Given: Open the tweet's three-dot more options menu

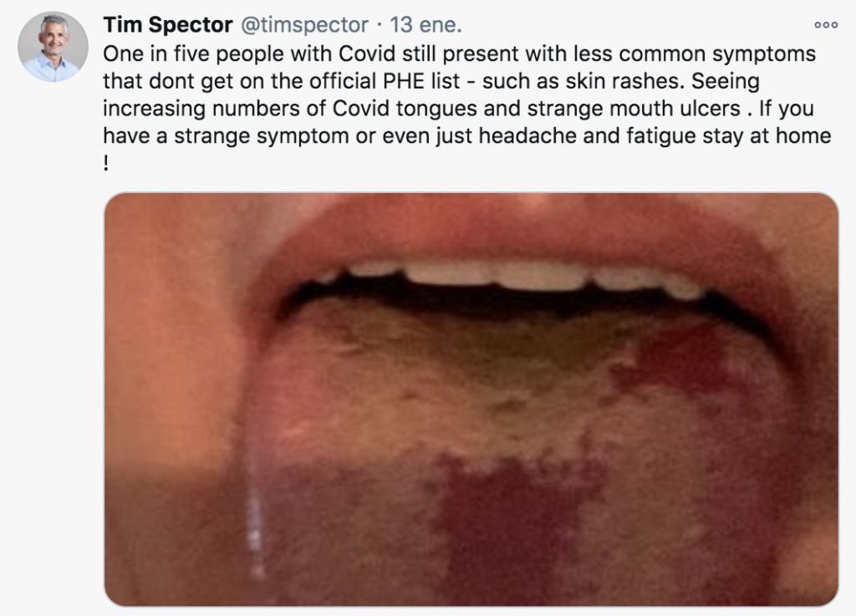Looking at the screenshot, I should click(x=825, y=25).
